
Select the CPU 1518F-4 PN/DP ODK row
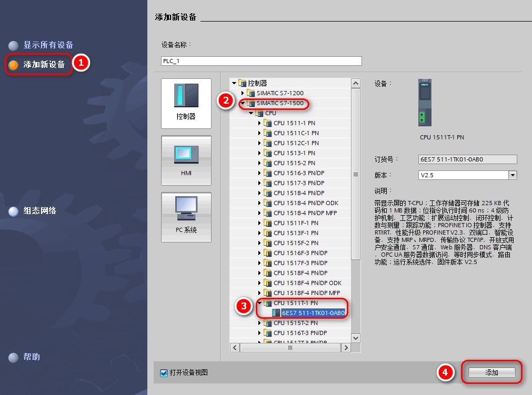(x=290, y=283)
